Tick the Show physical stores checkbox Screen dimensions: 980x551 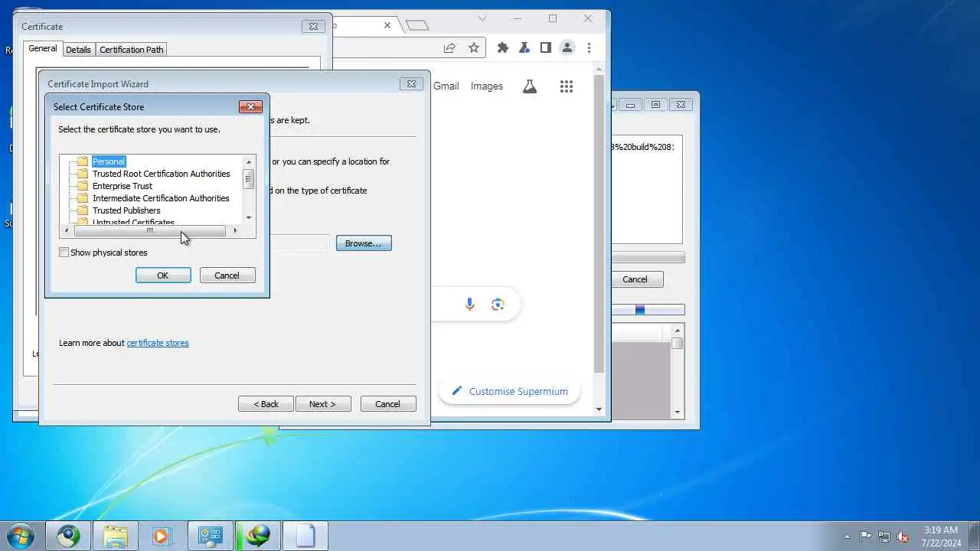(64, 253)
